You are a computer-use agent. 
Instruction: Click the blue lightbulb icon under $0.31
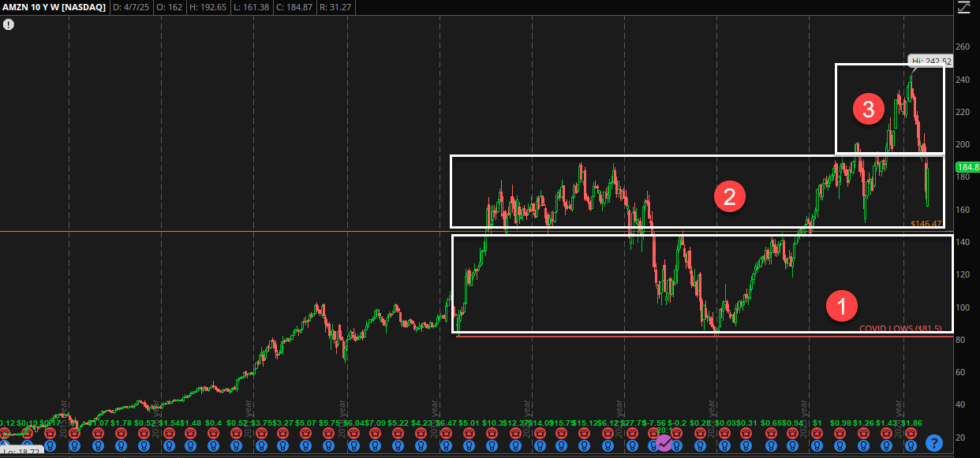point(746,445)
